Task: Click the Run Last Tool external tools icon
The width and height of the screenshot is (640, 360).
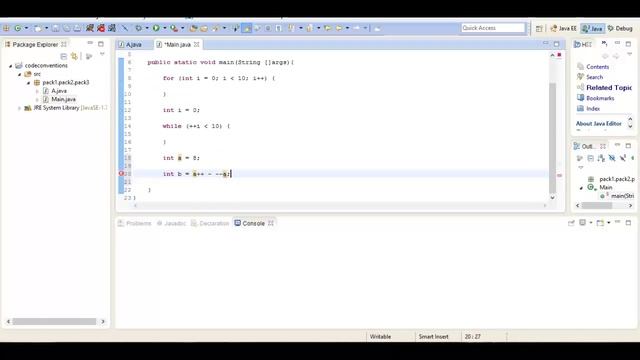Action: pyautogui.click(x=174, y=28)
